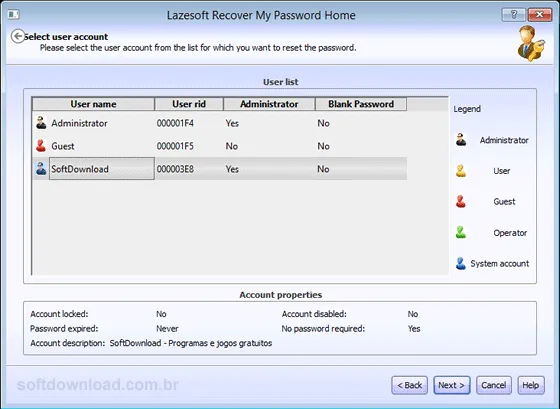560x409 pixels.
Task: Go to the previous step with Back
Action: [x=409, y=385]
